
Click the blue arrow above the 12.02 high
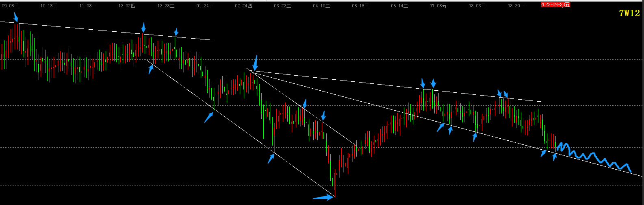(143, 28)
